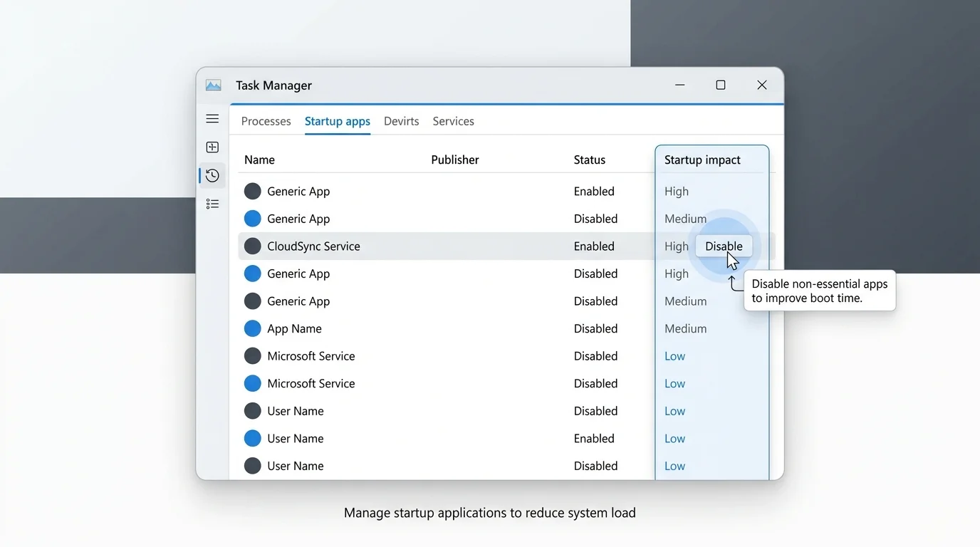The height and width of the screenshot is (547, 980).
Task: Click the blue Microsoft Service icon
Action: click(252, 383)
